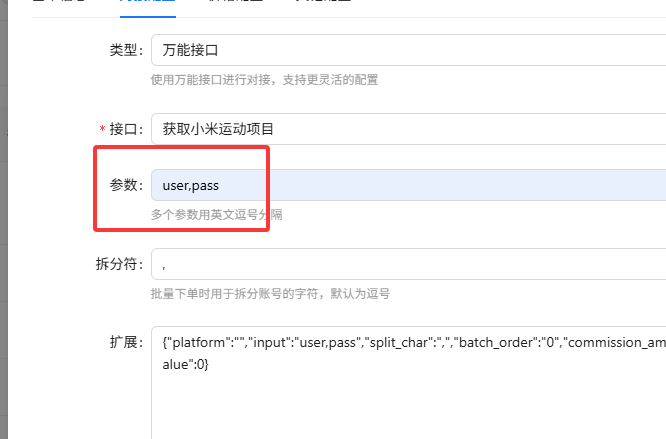The width and height of the screenshot is (666, 439).
Task: Click the hint about 批量下单 split character
Action: tap(270, 294)
